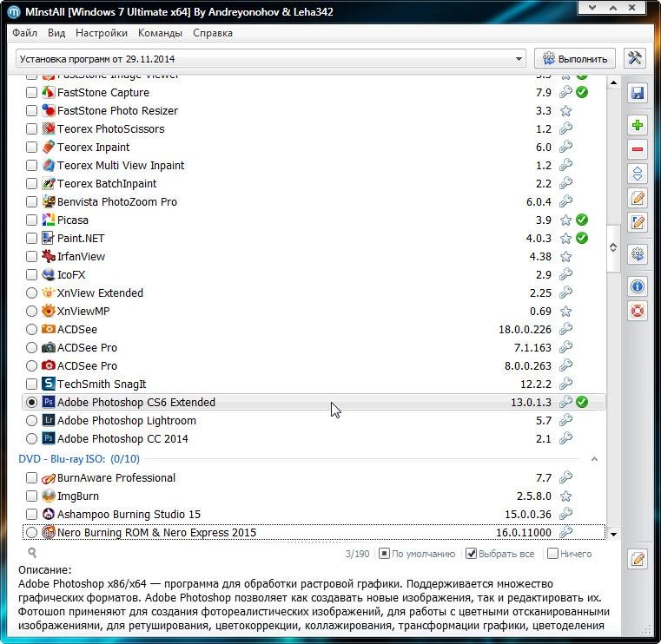The image size is (661, 644).
Task: Check the BurnAware Professional checkbox
Action: 31,477
